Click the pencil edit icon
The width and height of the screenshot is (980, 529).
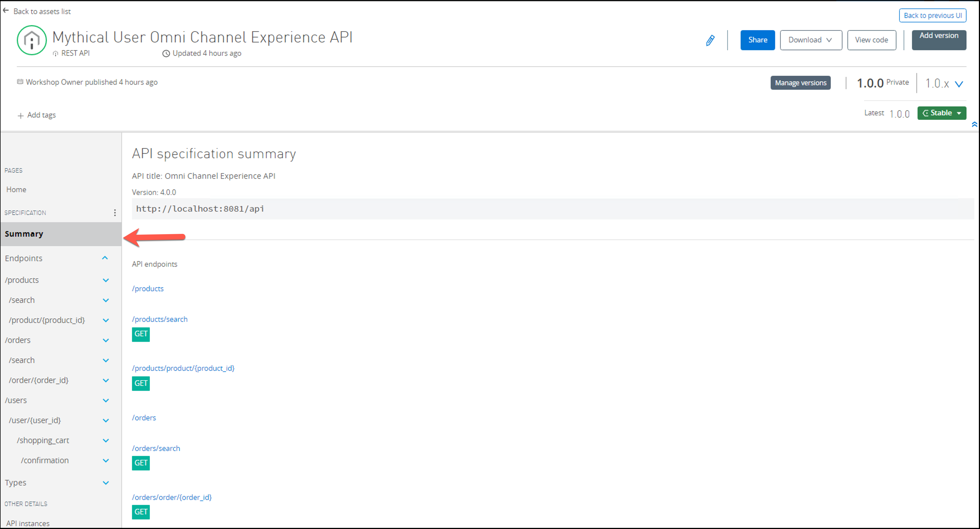[x=710, y=40]
